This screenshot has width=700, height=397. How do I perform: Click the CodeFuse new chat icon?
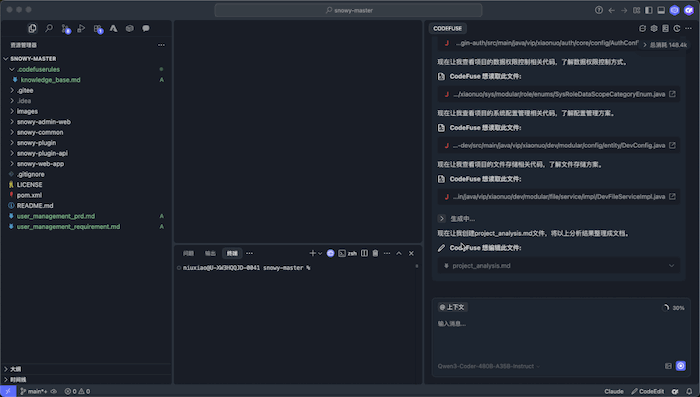pos(642,28)
